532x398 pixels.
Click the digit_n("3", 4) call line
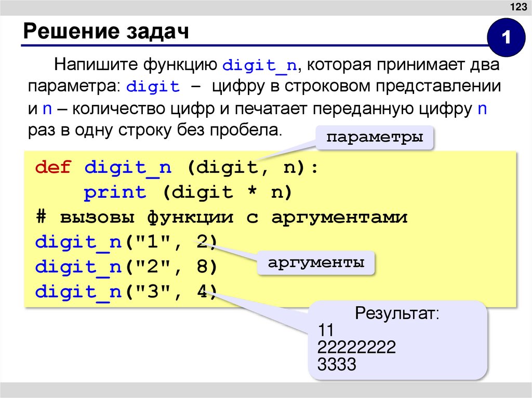125,292
